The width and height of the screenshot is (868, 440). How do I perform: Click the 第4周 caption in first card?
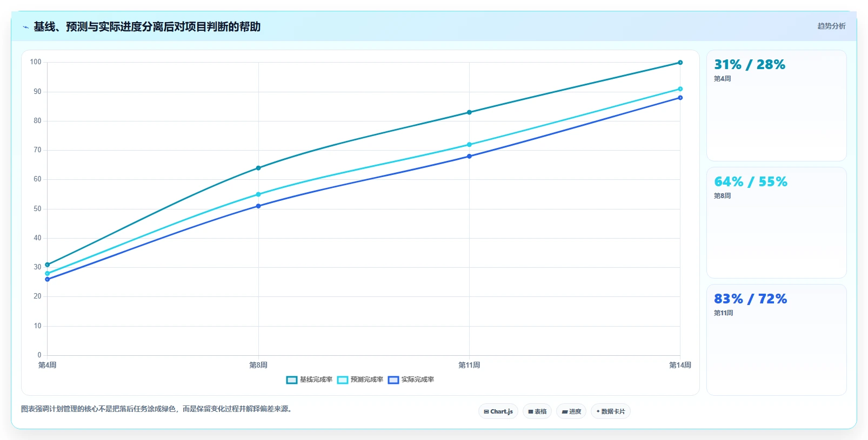722,79
